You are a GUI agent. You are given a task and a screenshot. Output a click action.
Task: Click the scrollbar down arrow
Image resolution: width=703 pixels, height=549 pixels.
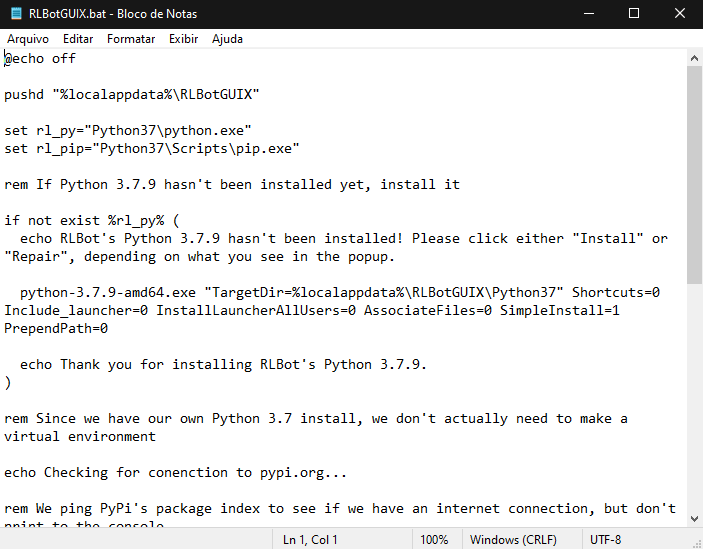694,519
